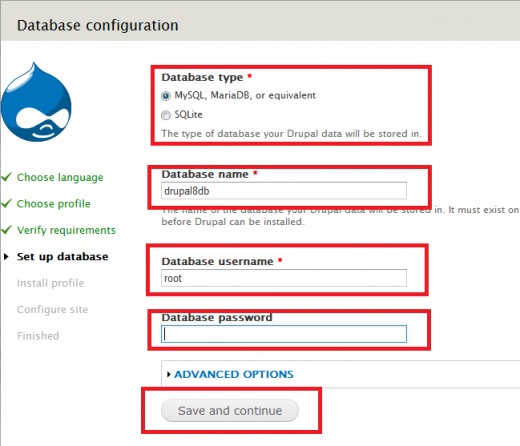Click the Drupal drop logo
The image size is (520, 446).
click(36, 102)
